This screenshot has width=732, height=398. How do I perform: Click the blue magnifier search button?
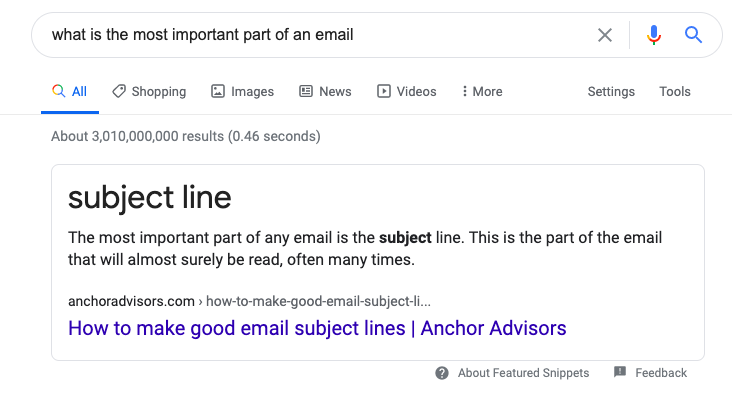click(x=693, y=35)
